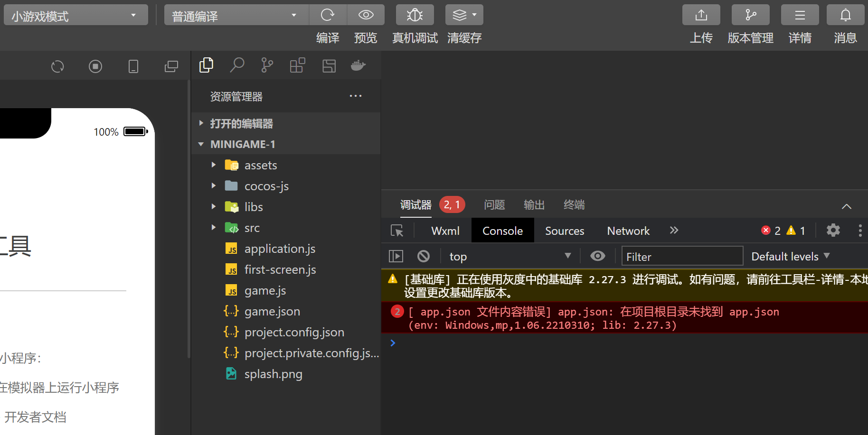Toggle the console live expression eye

[x=598, y=256]
